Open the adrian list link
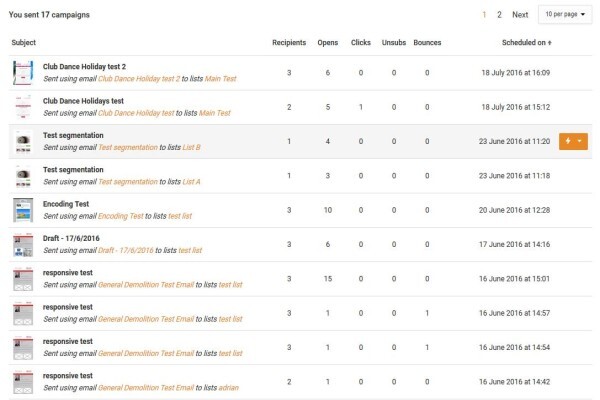 click(x=228, y=388)
